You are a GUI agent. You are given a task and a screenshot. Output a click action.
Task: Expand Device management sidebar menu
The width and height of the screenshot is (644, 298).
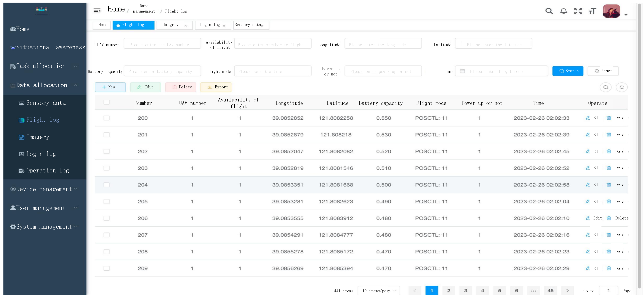pos(44,189)
